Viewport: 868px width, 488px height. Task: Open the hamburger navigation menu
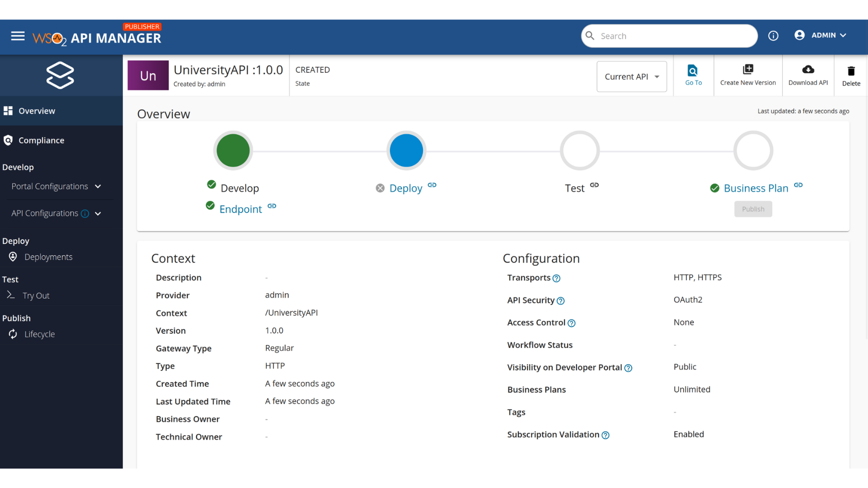click(x=18, y=36)
